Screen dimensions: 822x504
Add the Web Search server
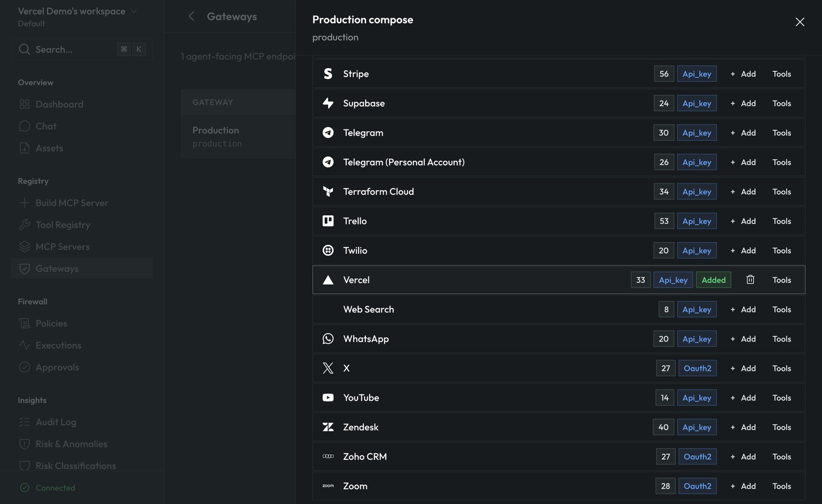click(x=743, y=309)
